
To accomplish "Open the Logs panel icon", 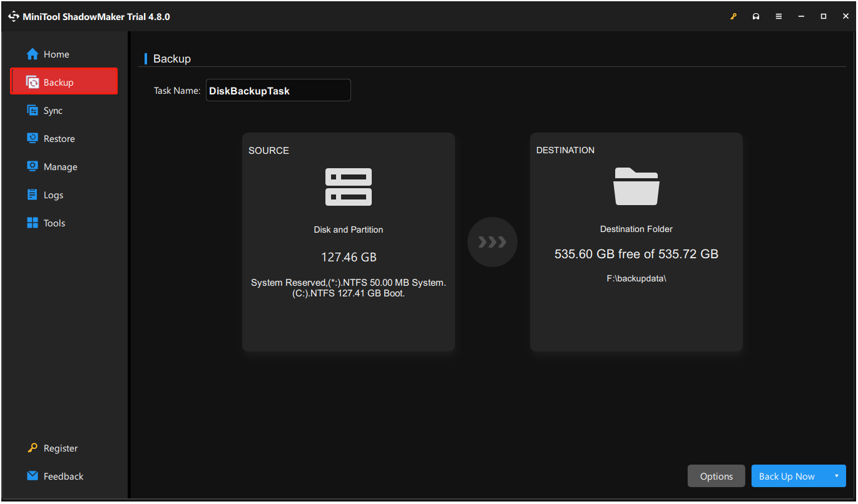I will click(x=32, y=194).
